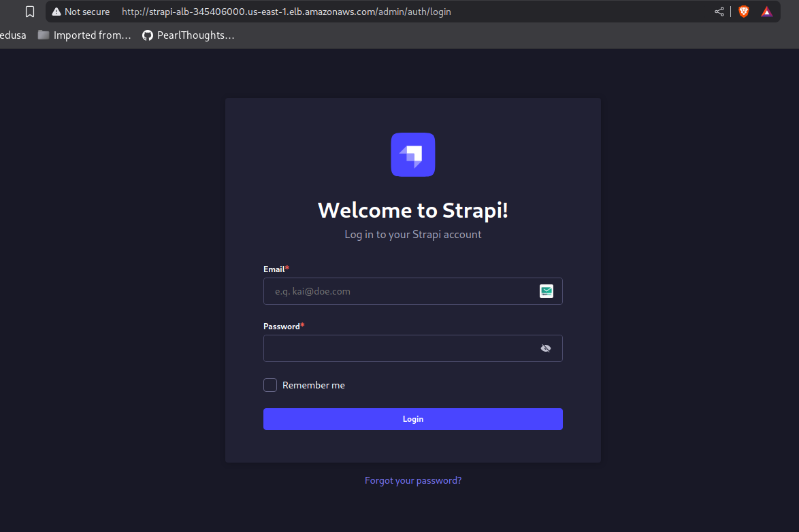Open the share icon in the address bar
799x532 pixels.
[x=719, y=12]
